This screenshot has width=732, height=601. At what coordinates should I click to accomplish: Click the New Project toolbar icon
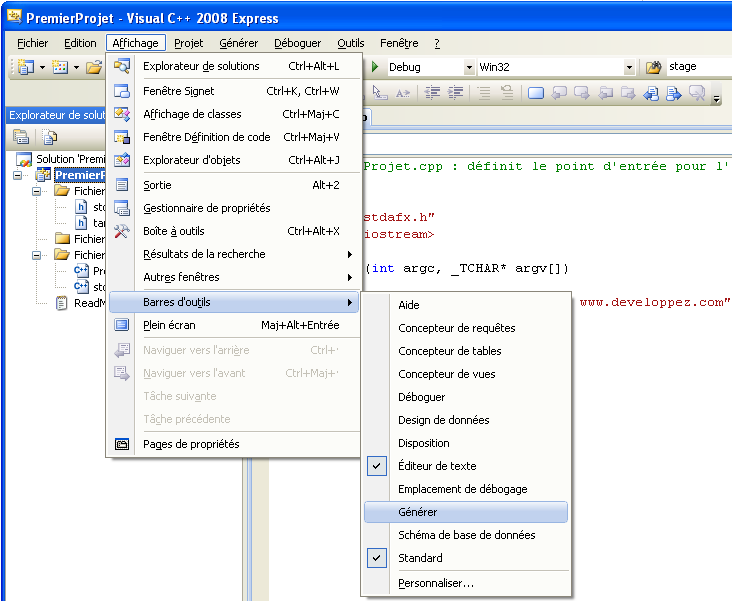[25, 67]
